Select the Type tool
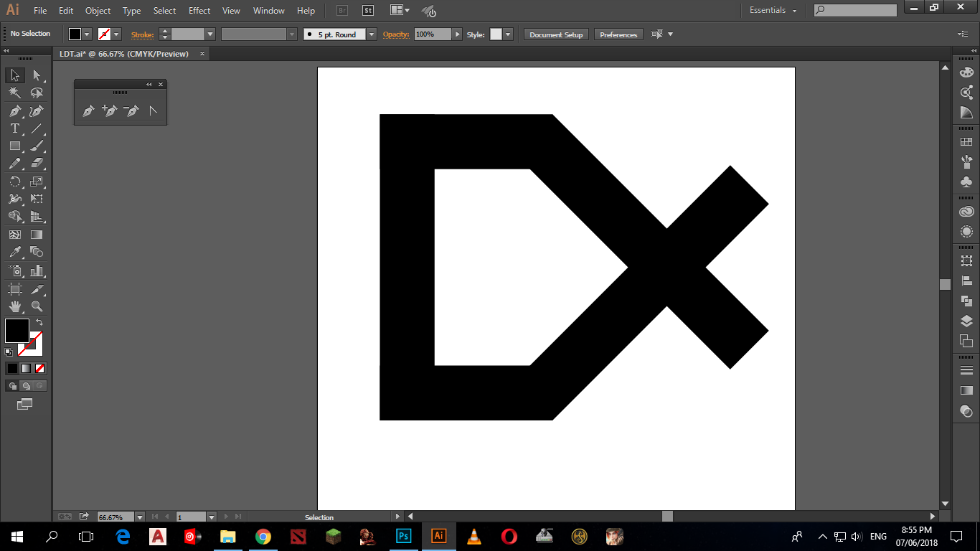This screenshot has width=980, height=551. [x=15, y=129]
